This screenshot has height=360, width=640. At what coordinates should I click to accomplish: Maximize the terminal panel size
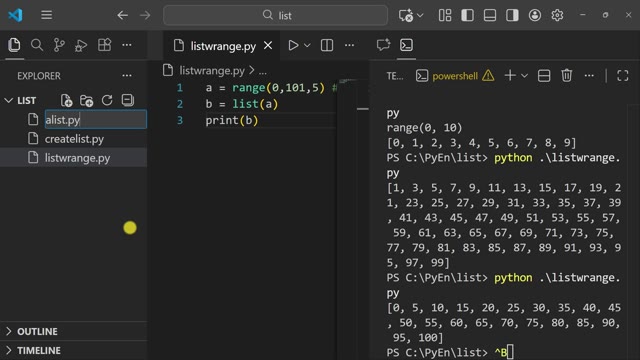[x=622, y=76]
